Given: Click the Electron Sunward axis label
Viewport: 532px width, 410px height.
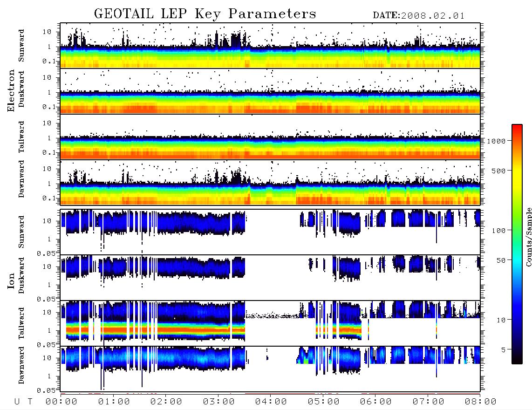Looking at the screenshot, I should 21,46.
